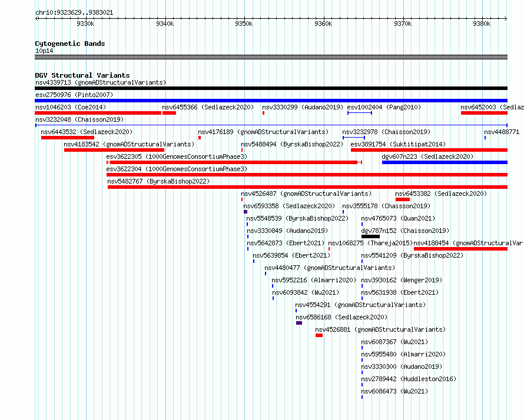
Task: Click nsv4188454 gnomAD variant label
Action: 468,243
